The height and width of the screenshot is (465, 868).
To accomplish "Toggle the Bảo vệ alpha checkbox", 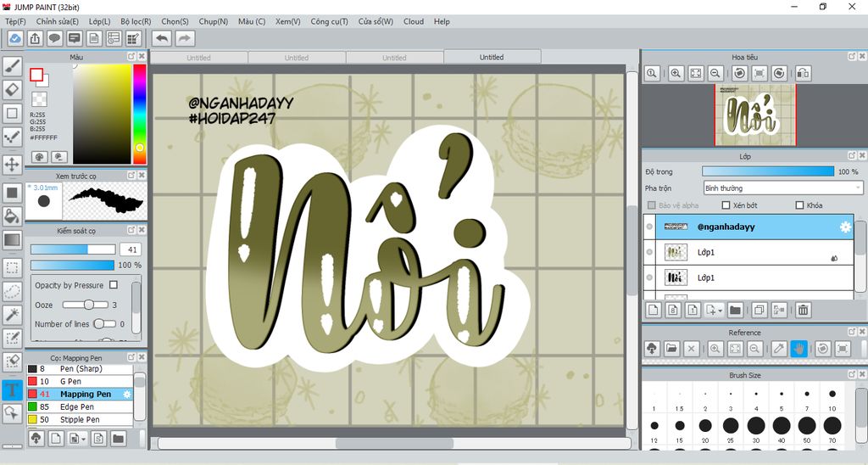I will tap(652, 205).
